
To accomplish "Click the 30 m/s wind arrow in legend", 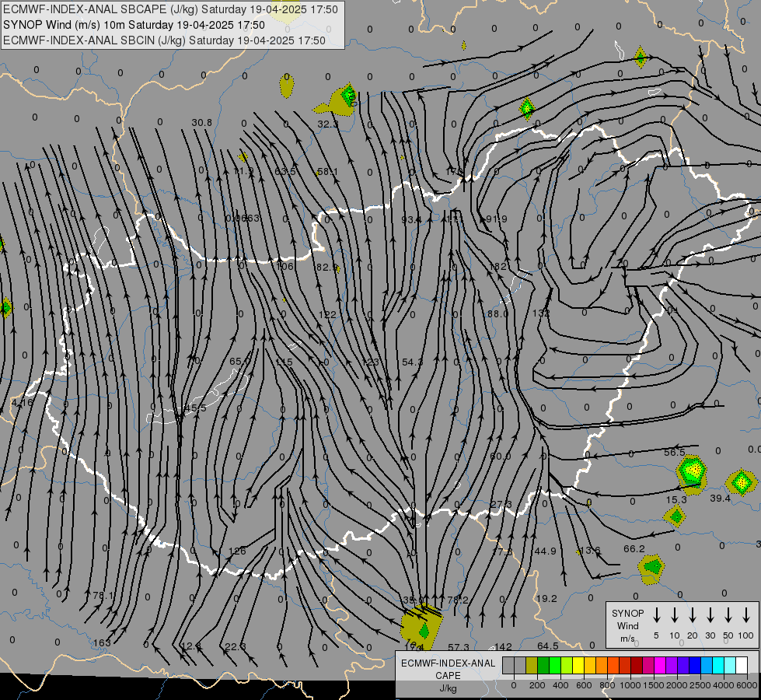I will pos(710,615).
